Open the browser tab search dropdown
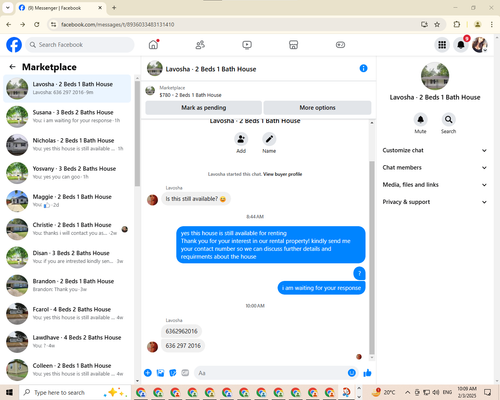Screen dimensions: 500x400 7,7
